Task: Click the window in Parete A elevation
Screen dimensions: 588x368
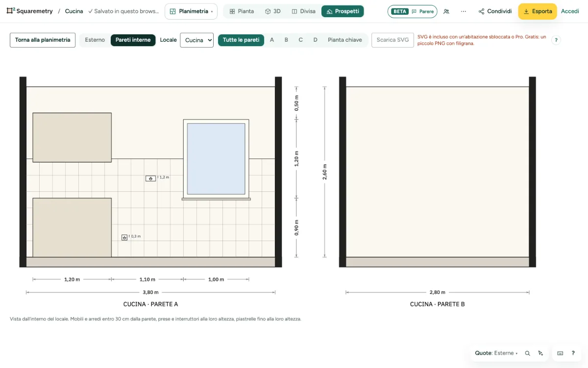Action: point(216,159)
